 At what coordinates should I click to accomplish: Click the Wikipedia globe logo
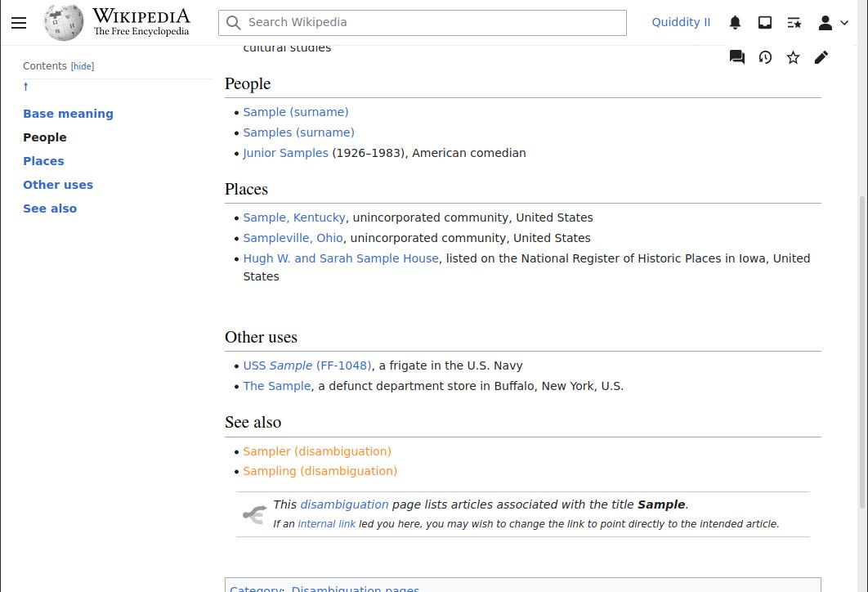pyautogui.click(x=64, y=23)
